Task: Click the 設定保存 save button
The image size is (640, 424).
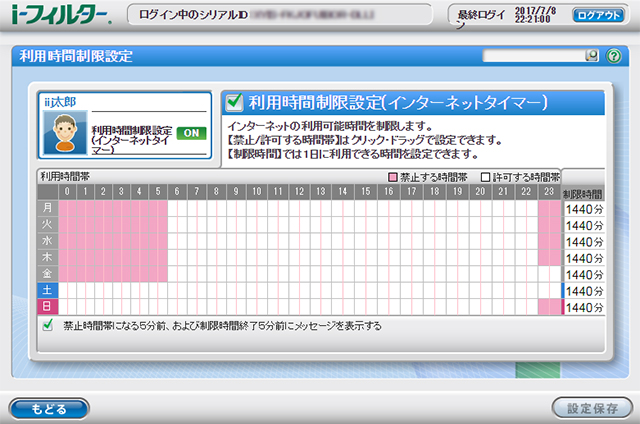Action: [x=591, y=408]
